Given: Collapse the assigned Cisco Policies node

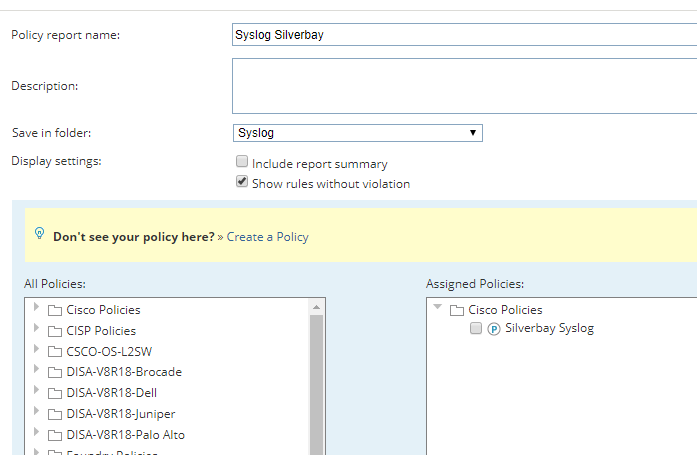Looking at the screenshot, I should (x=438, y=309).
